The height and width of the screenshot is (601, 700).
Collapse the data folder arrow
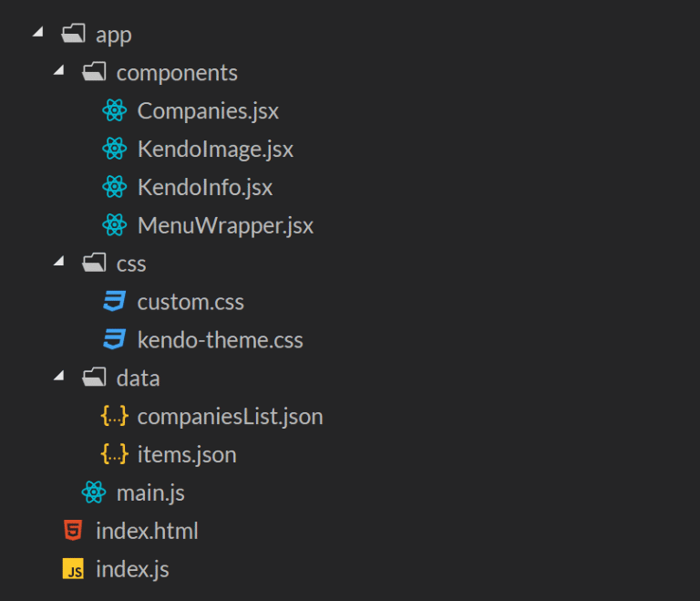59,376
